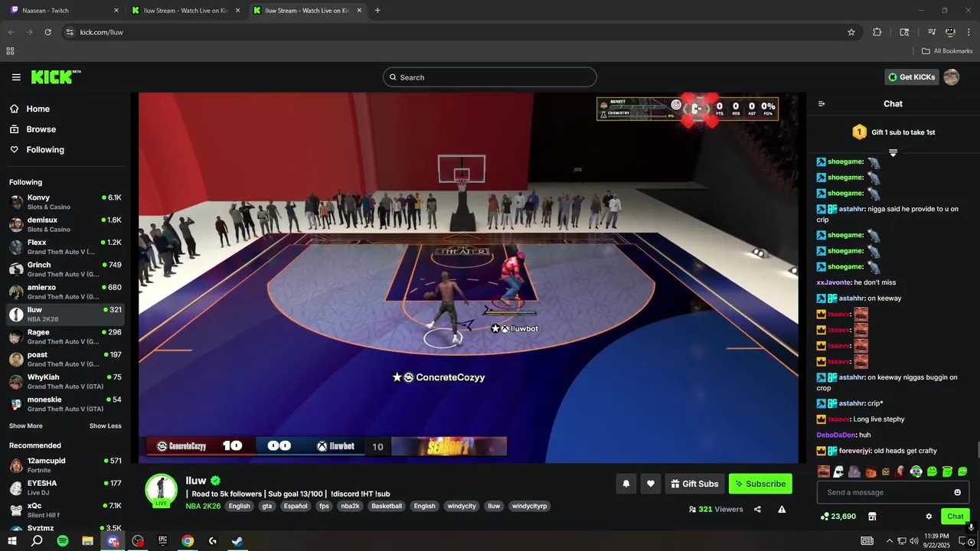Click the green Chat send button
This screenshot has height=551, width=980.
(x=955, y=517)
